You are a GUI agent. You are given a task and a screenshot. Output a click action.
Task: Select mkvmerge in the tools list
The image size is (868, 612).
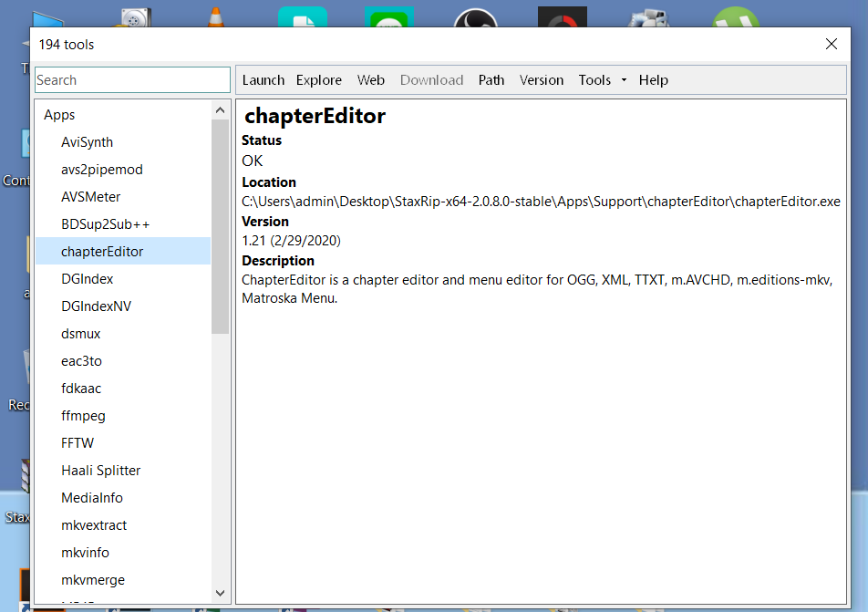click(93, 580)
